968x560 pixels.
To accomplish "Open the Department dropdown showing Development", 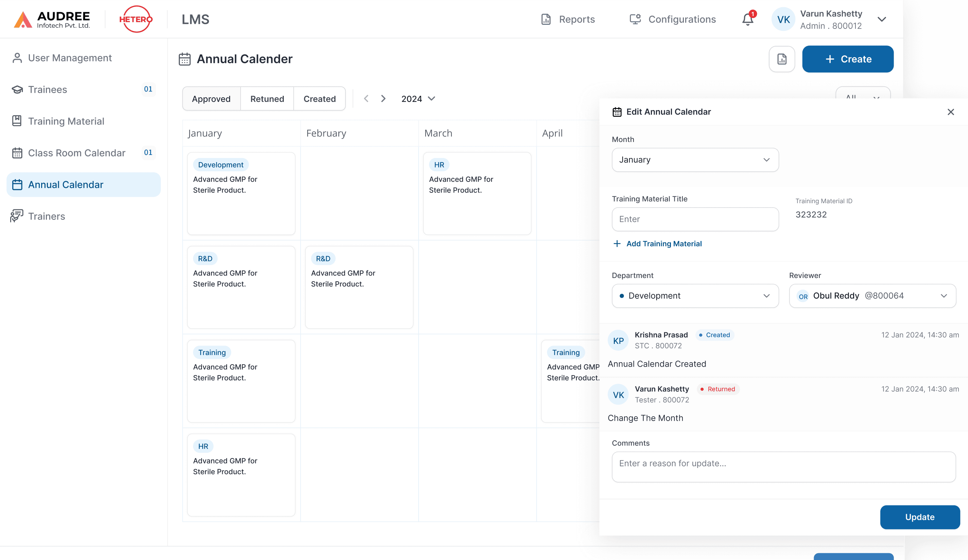I will pyautogui.click(x=695, y=296).
